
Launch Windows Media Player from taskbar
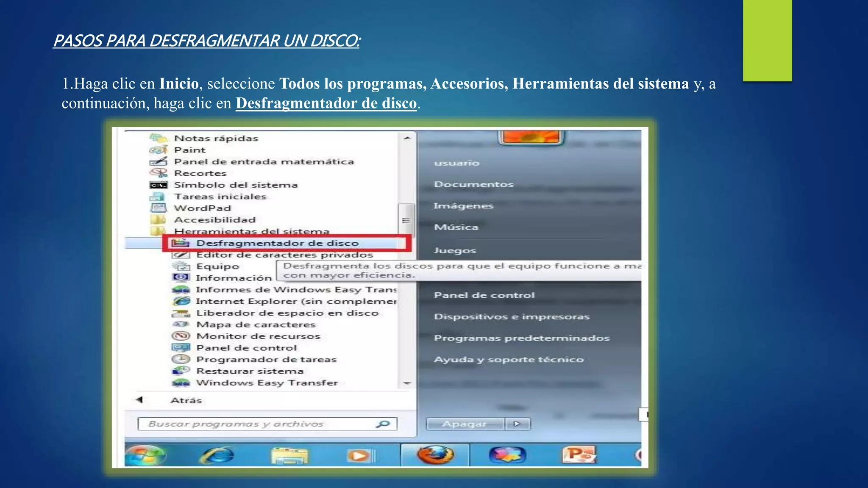(361, 456)
